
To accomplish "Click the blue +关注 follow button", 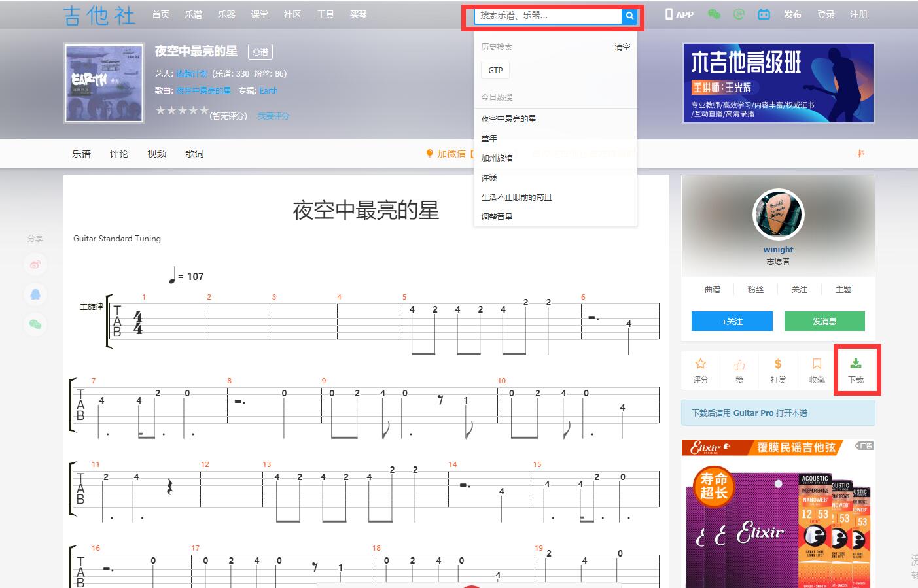I will point(732,321).
